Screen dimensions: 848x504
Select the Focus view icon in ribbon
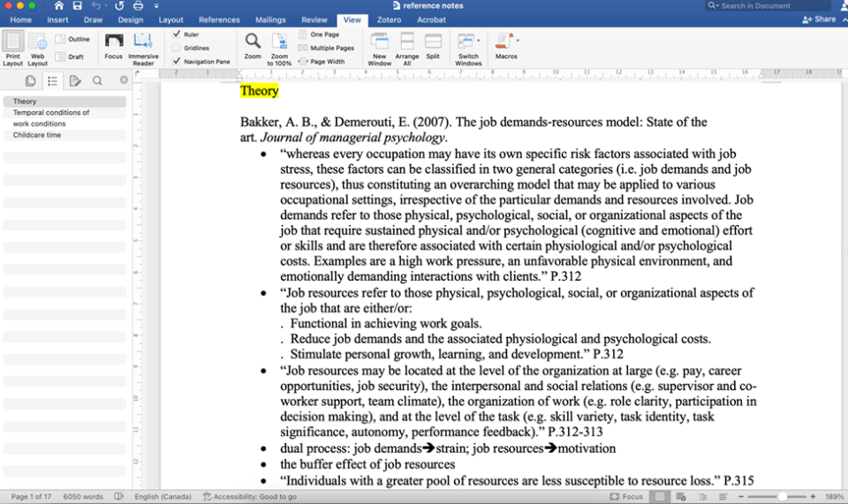(113, 41)
